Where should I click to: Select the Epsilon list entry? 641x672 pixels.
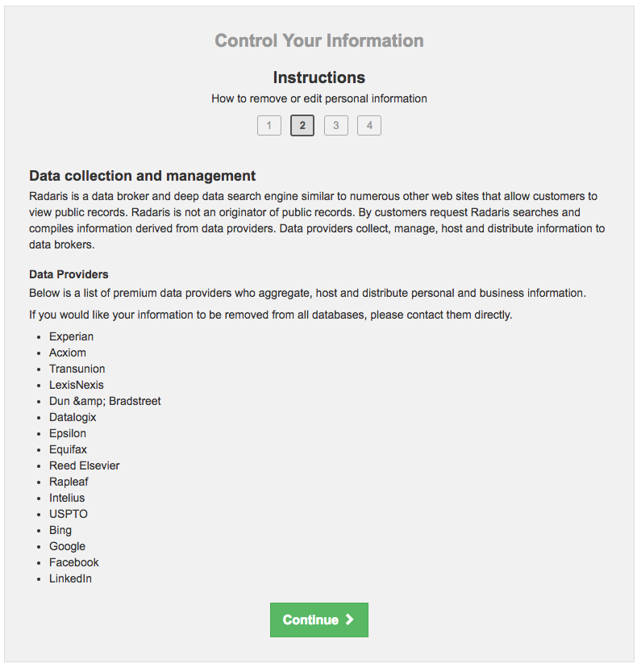pos(68,433)
